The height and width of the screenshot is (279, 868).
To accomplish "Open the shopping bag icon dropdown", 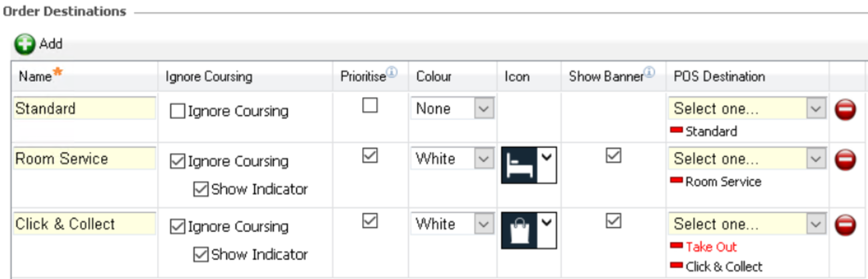I will click(x=546, y=222).
